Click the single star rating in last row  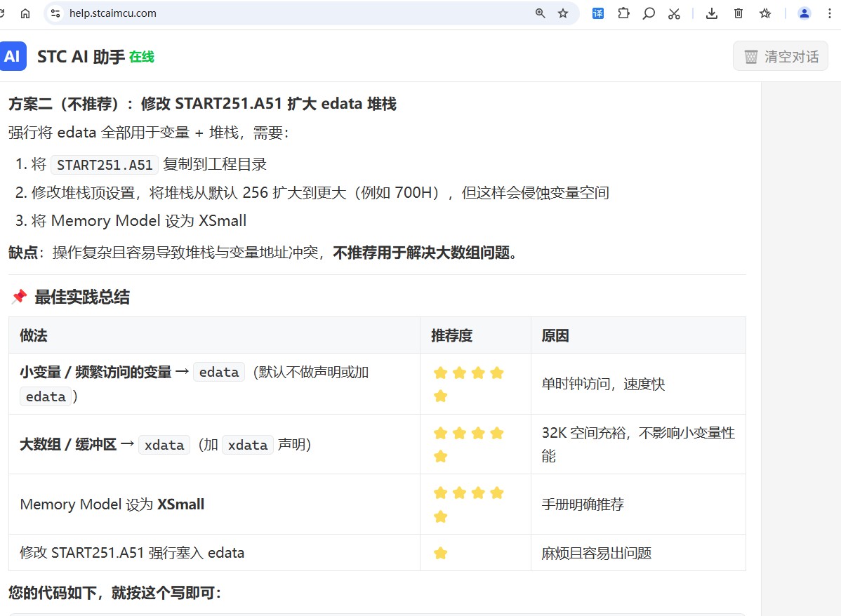pos(440,553)
